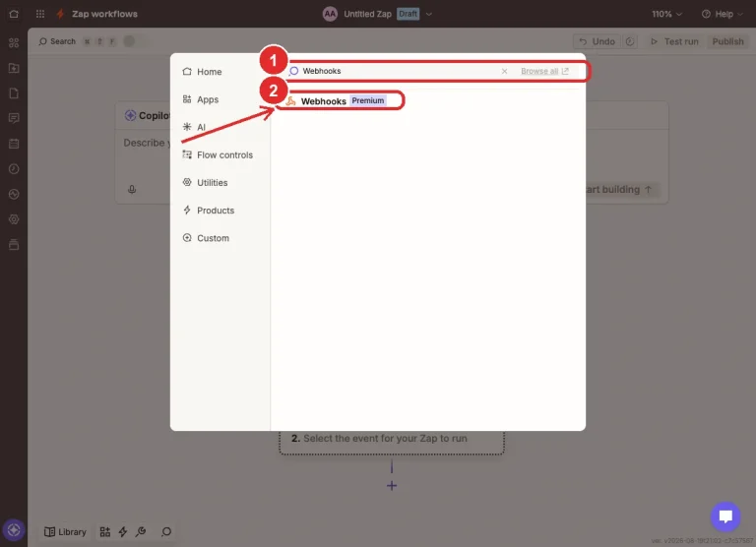Select AI in the app picker sidebar
This screenshot has height=547, width=756.
(194, 127)
